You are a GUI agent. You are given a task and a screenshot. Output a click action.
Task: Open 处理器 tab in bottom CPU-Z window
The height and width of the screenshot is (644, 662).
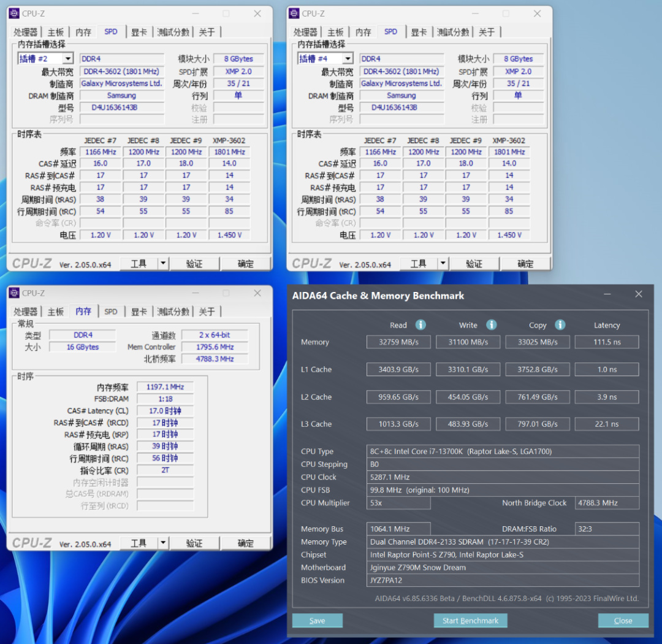pos(25,312)
